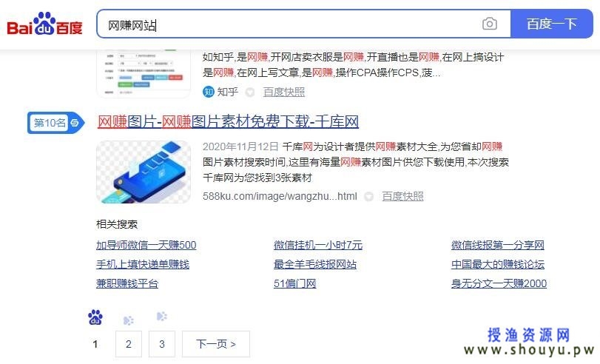Click 下一页 next page button
Image resolution: width=600 pixels, height=364 pixels.
click(x=216, y=344)
